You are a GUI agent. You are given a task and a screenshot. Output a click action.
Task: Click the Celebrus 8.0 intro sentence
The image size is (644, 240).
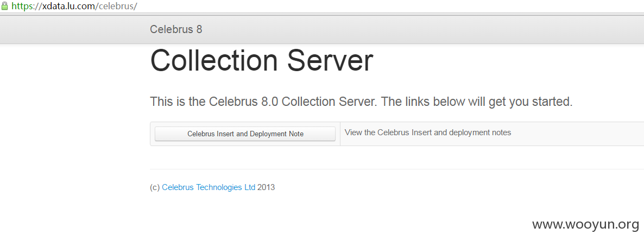pyautogui.click(x=361, y=102)
